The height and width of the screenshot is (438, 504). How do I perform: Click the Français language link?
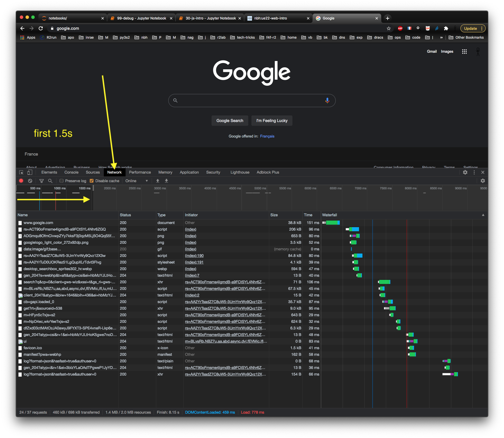point(267,136)
